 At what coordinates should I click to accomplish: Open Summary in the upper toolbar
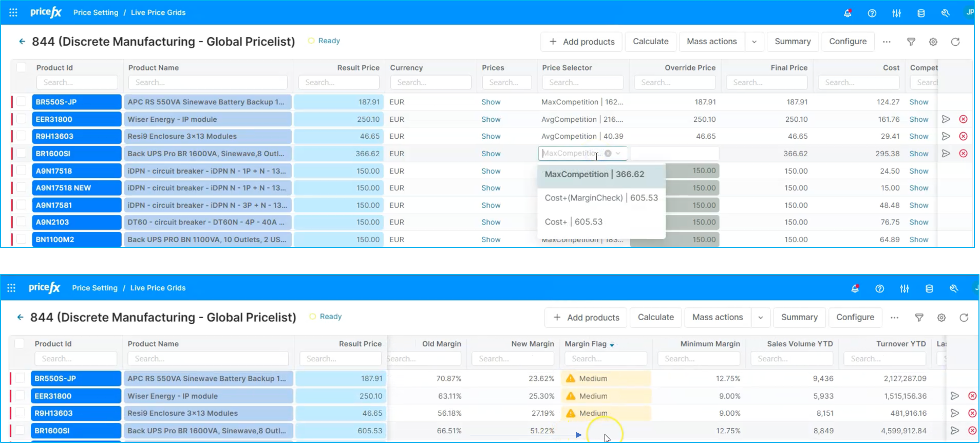(x=793, y=42)
